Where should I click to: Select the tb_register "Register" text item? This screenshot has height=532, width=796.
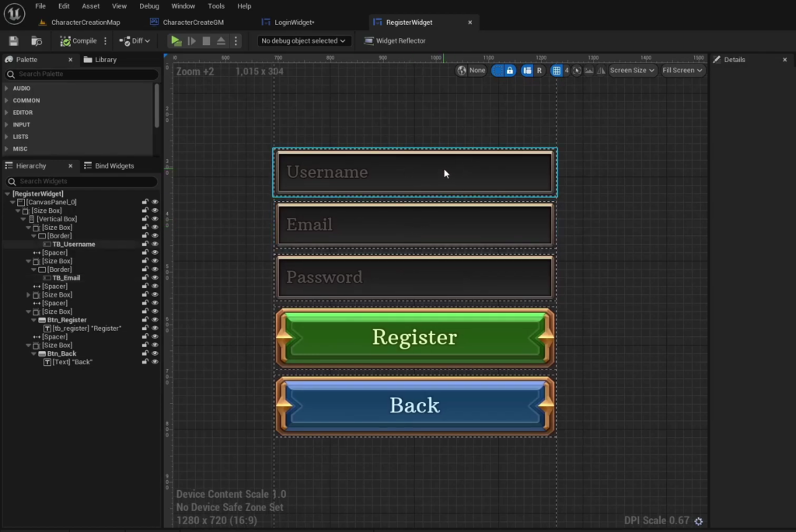coord(87,329)
